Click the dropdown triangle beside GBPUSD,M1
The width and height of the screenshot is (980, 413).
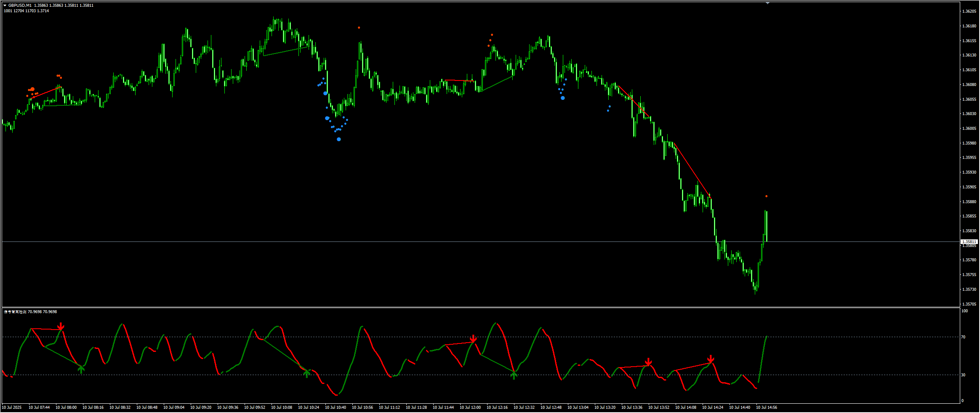pyautogui.click(x=5, y=5)
